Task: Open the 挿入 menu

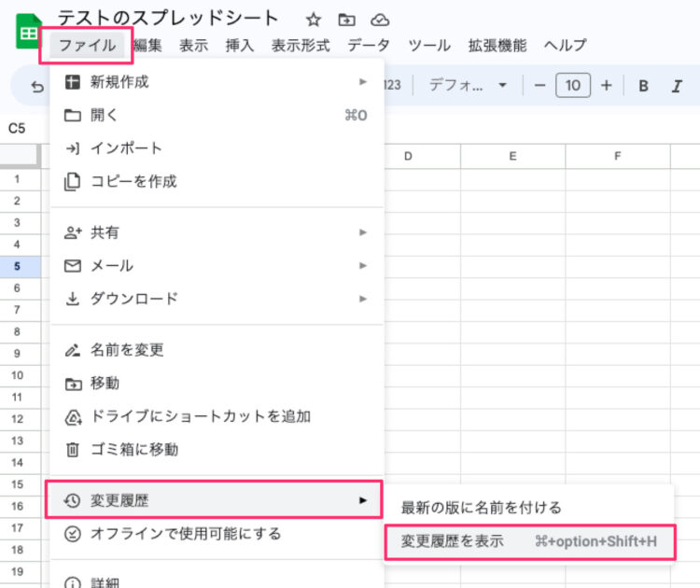Action: tap(239, 45)
